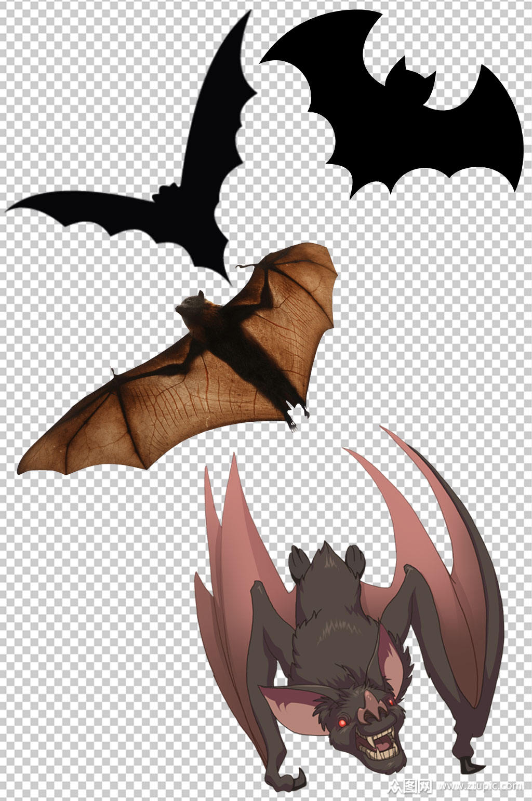Click the slender silhouette bat's small eared head

(x=168, y=192)
